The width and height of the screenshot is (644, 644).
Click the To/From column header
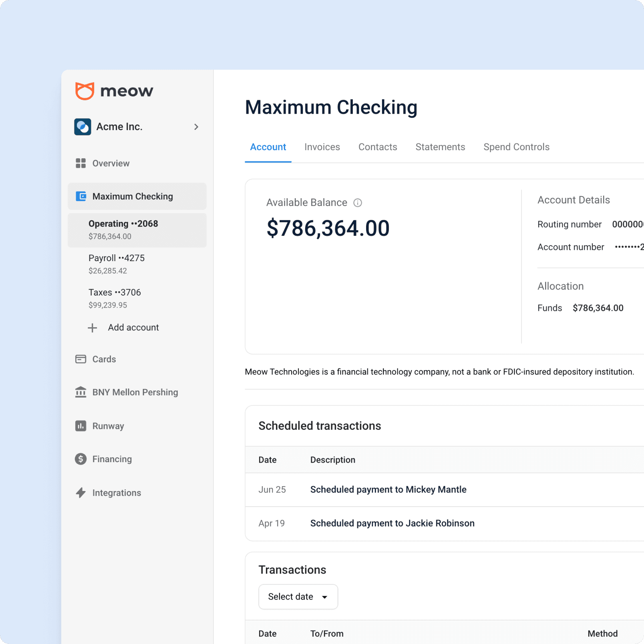click(327, 634)
